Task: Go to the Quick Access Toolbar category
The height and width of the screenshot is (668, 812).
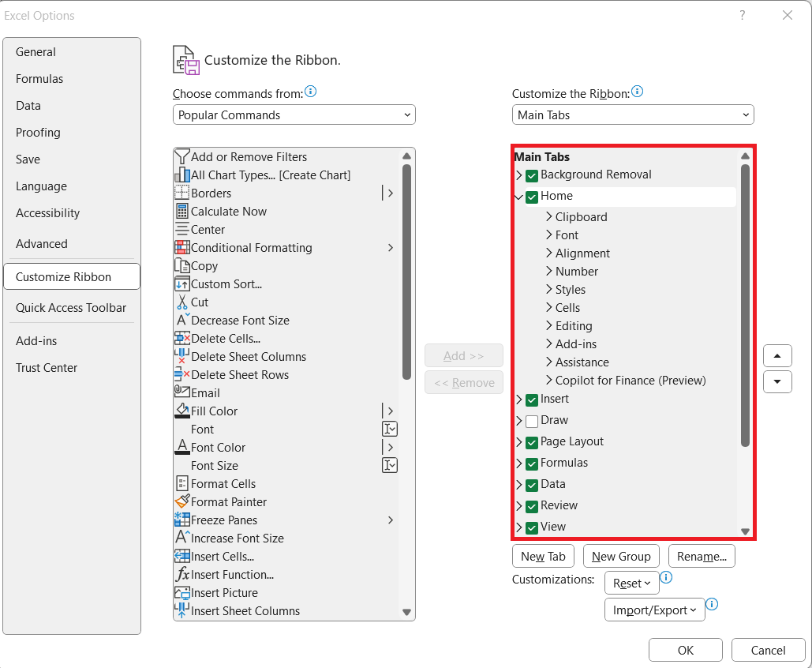Action: 71,308
